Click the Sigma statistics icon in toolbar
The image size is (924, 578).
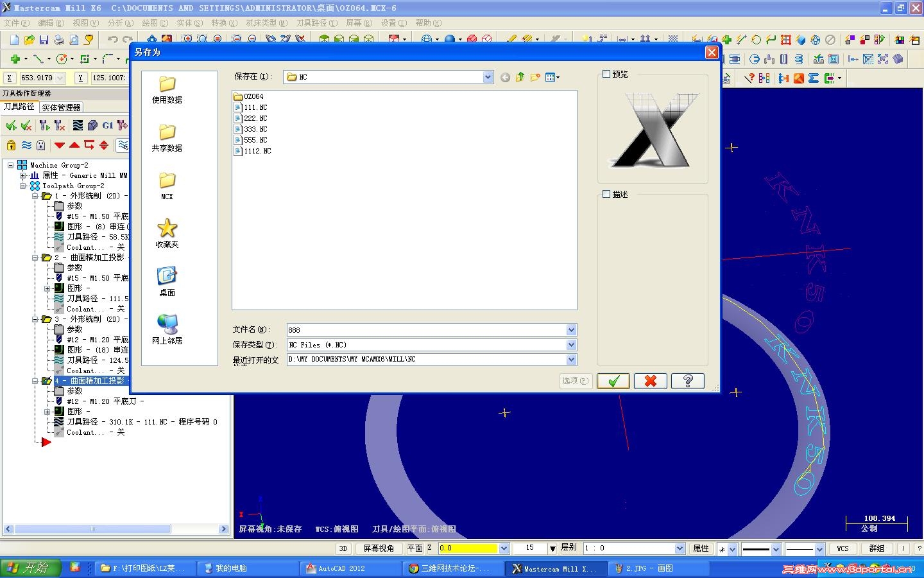(x=814, y=78)
